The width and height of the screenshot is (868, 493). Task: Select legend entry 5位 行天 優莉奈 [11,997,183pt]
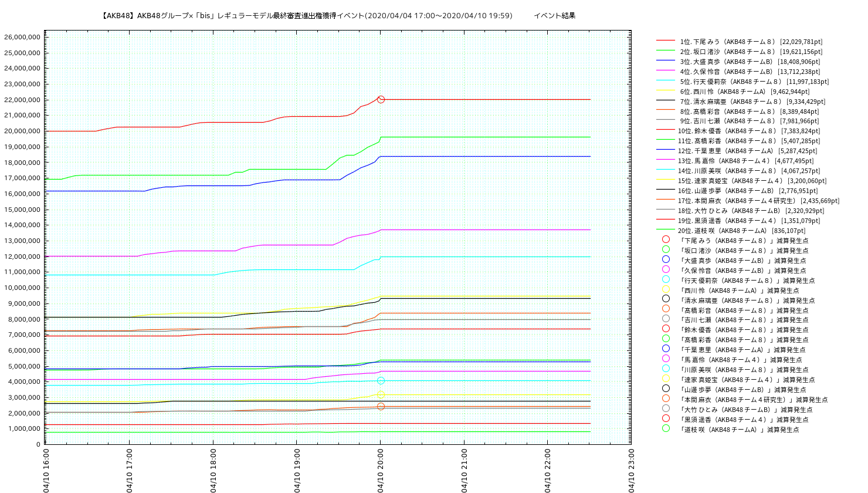tap(754, 82)
